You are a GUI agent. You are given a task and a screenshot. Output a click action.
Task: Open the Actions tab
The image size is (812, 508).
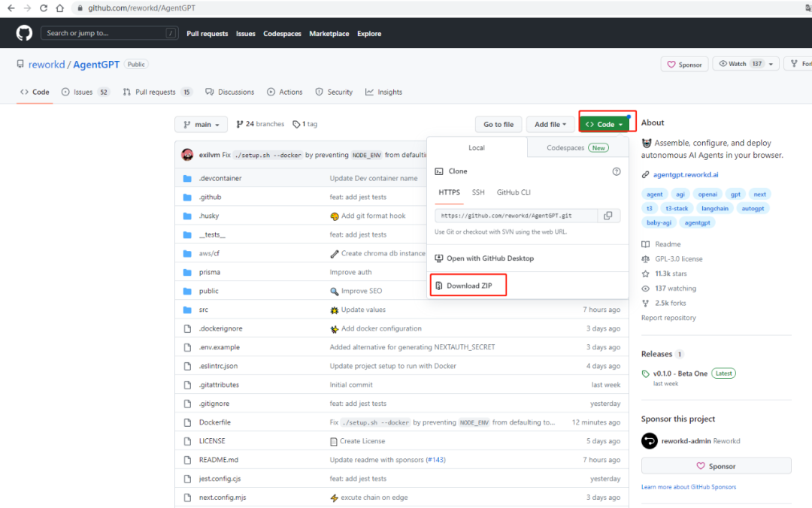[x=285, y=92]
